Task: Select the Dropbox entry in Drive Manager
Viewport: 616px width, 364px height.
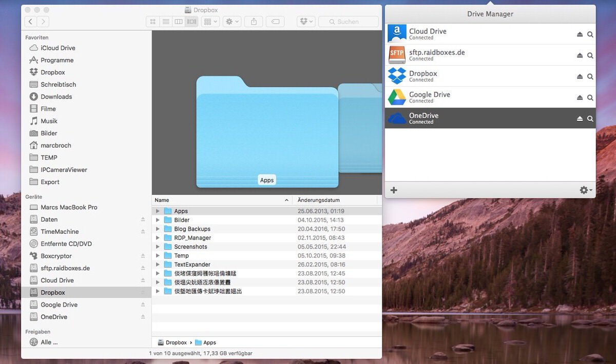Action: pyautogui.click(x=490, y=76)
